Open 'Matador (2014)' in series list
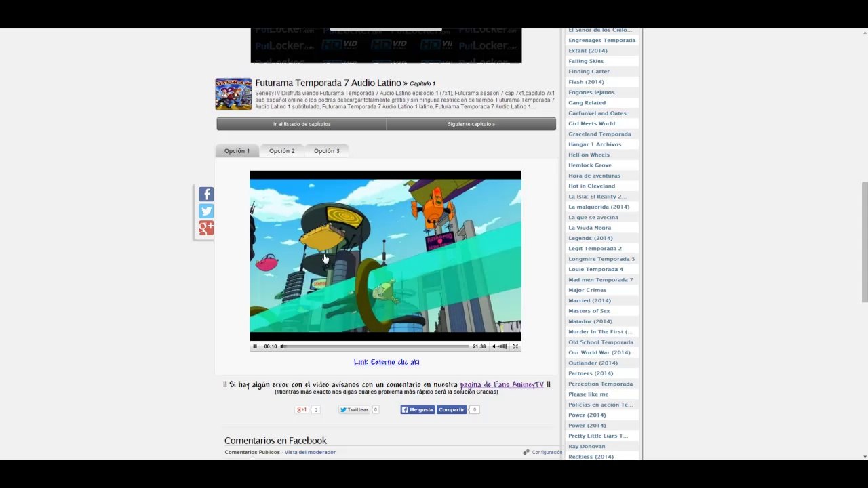Viewport: 868px width, 488px height. click(x=591, y=321)
